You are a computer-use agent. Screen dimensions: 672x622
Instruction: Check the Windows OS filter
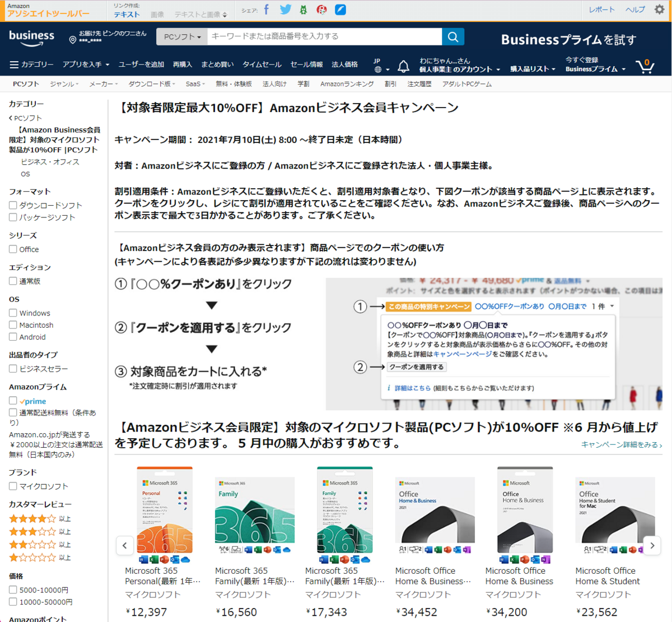pyautogui.click(x=13, y=313)
